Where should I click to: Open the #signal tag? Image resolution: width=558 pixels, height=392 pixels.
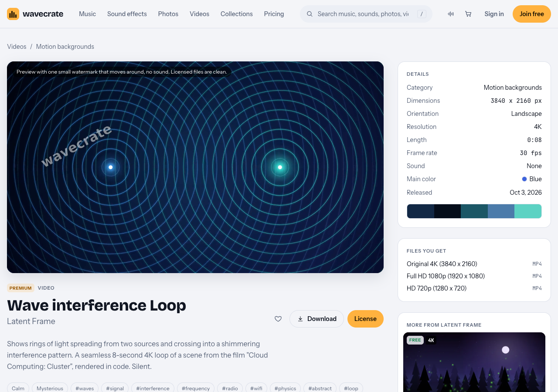click(x=115, y=388)
